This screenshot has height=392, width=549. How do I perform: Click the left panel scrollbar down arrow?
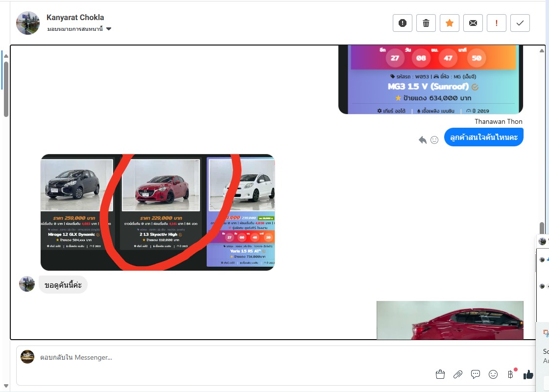pos(6,386)
